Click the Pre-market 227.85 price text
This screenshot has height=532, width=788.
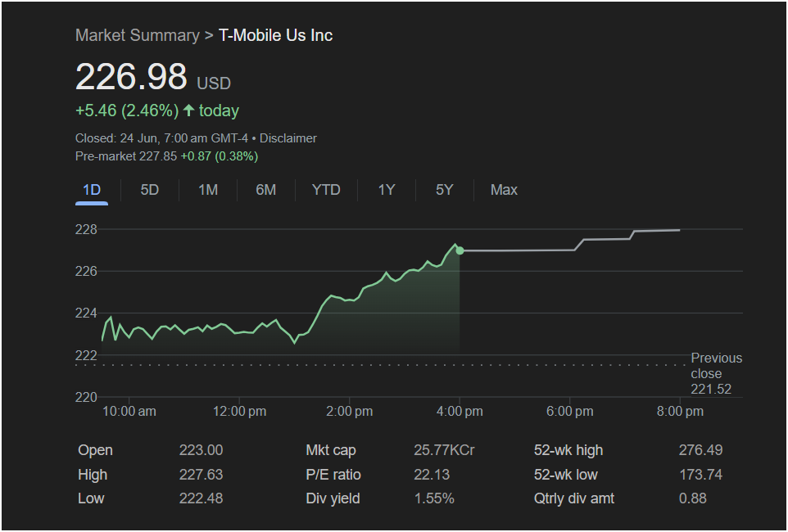[x=126, y=156]
